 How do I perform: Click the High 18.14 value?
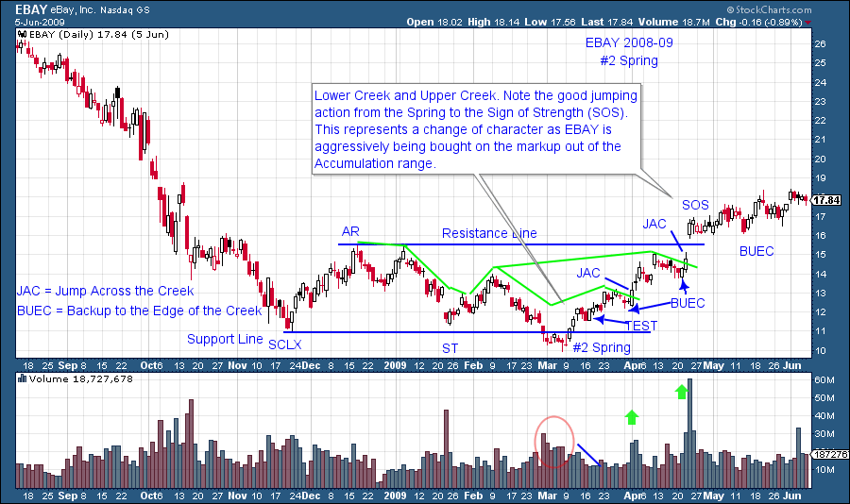point(493,23)
